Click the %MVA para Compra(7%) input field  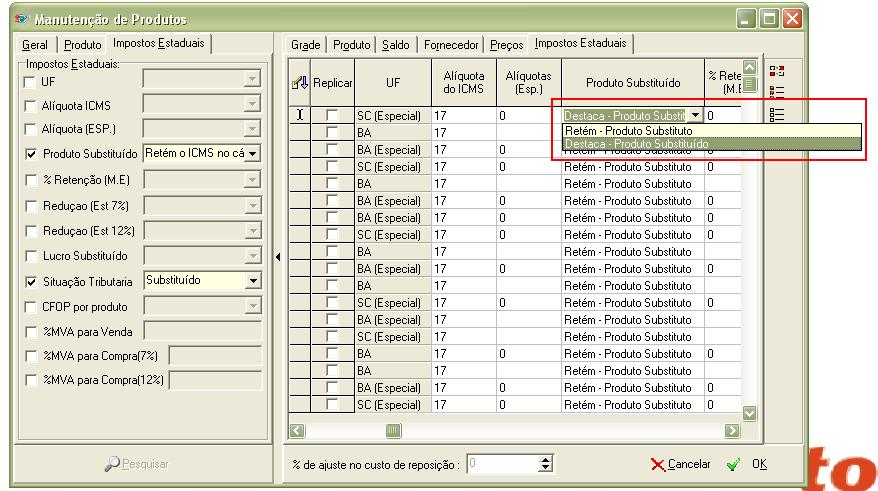point(215,356)
